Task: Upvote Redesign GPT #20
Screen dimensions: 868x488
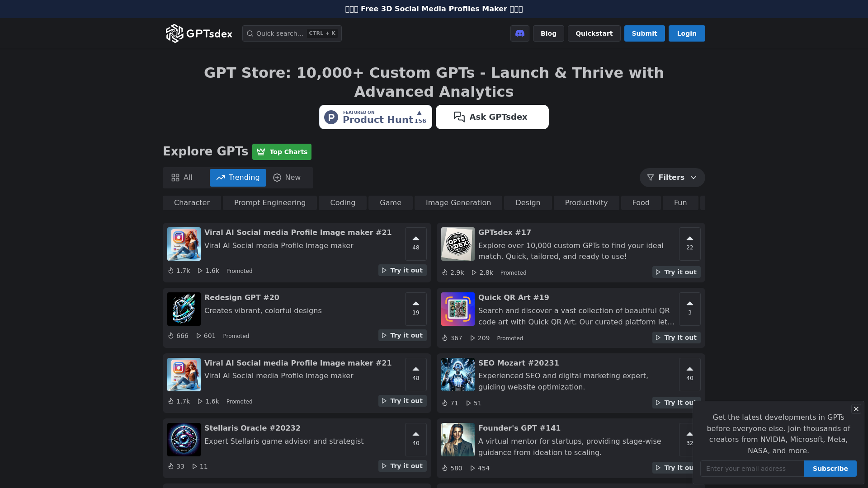Action: (415, 309)
